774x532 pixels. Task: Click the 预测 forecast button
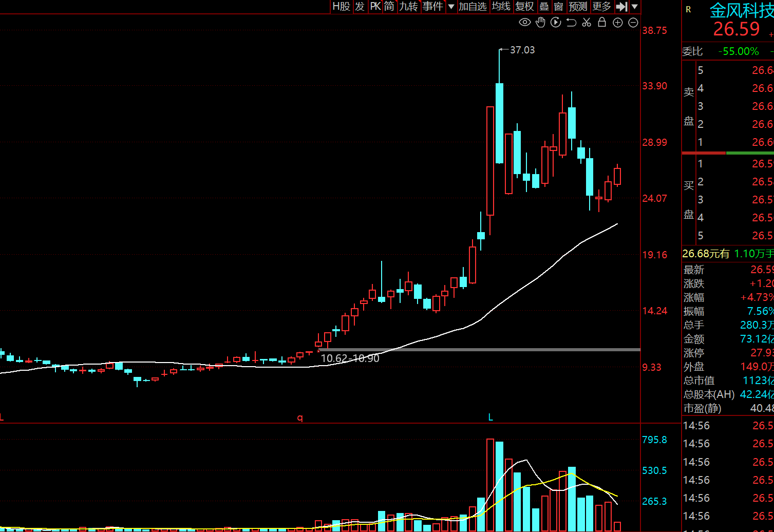[x=578, y=7]
